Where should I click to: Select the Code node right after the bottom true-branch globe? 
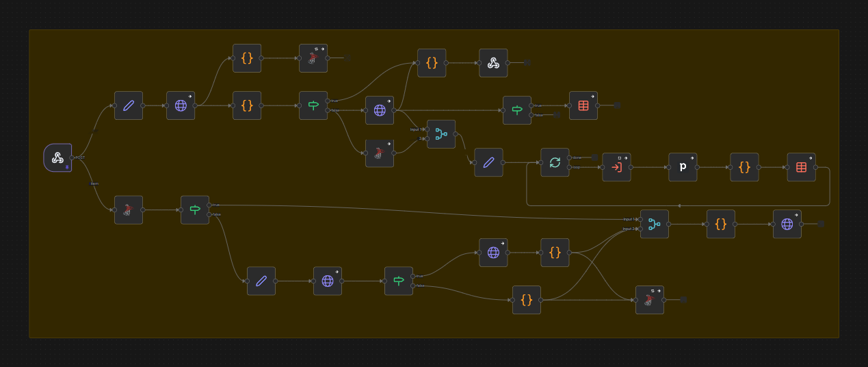point(555,253)
